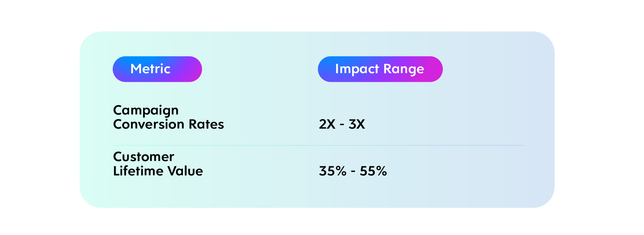This screenshot has width=644, height=235.
Task: Click the magenta end of the Impact Range pill
Action: point(433,69)
